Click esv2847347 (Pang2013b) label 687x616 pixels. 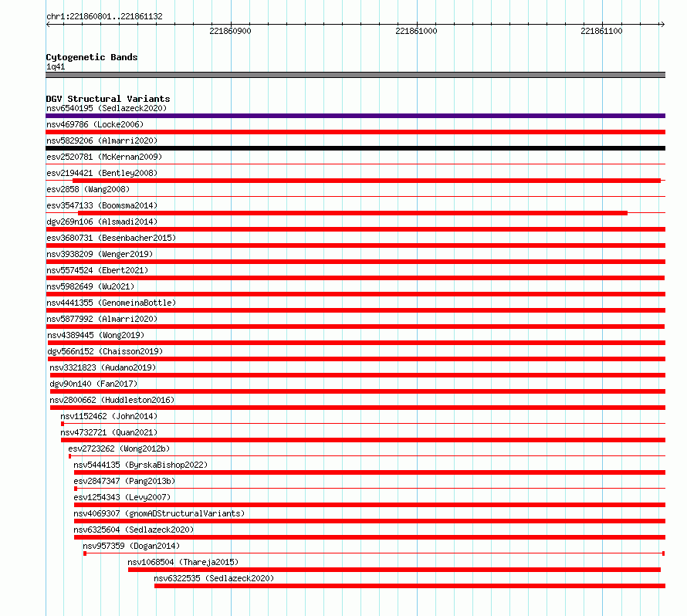(x=124, y=481)
